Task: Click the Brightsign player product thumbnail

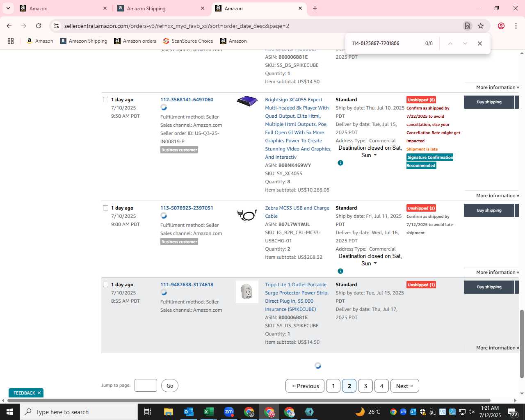Action: (247, 101)
